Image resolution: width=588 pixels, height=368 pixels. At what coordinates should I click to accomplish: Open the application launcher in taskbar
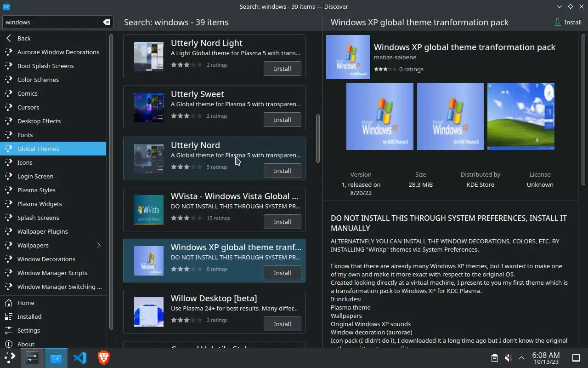coord(10,357)
